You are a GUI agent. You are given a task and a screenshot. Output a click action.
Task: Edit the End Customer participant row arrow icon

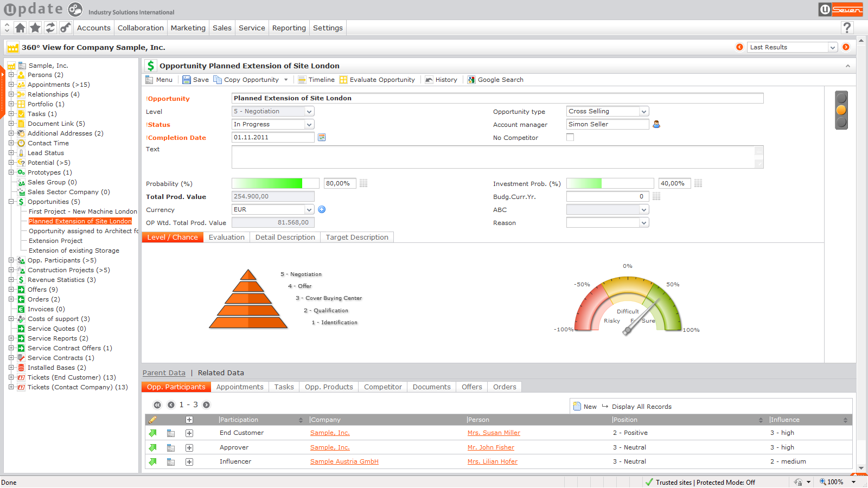(x=153, y=433)
